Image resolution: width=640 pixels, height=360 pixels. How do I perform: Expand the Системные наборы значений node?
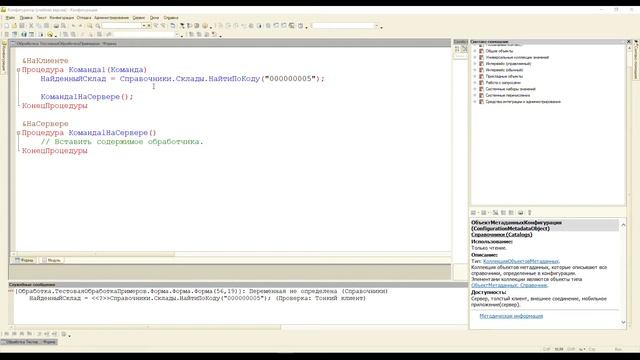475,89
